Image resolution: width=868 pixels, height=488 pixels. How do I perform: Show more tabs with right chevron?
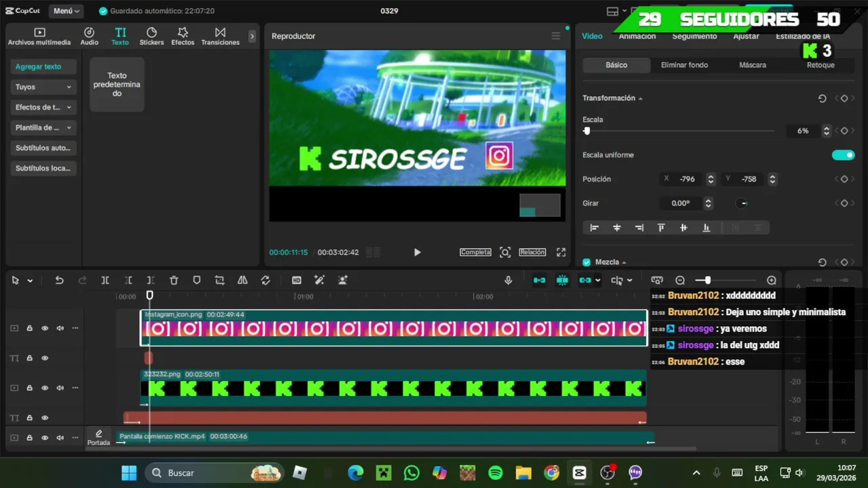tap(252, 37)
